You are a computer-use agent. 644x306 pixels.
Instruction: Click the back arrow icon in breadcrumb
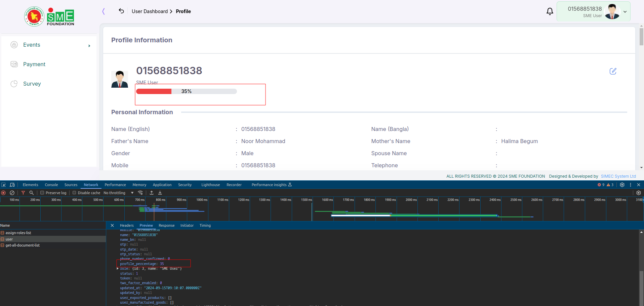click(x=121, y=11)
